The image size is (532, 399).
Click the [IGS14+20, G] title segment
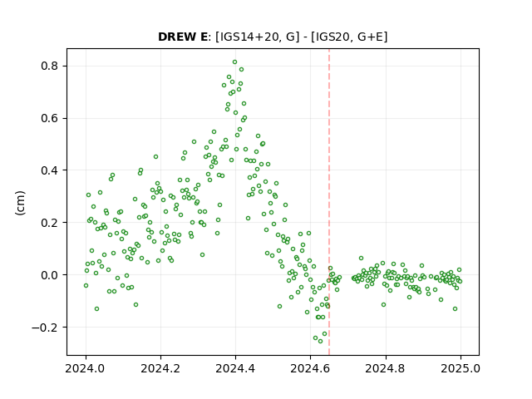(258, 37)
